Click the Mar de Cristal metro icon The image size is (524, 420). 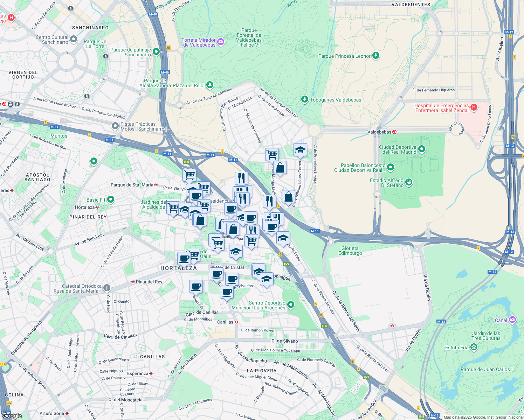(213, 267)
